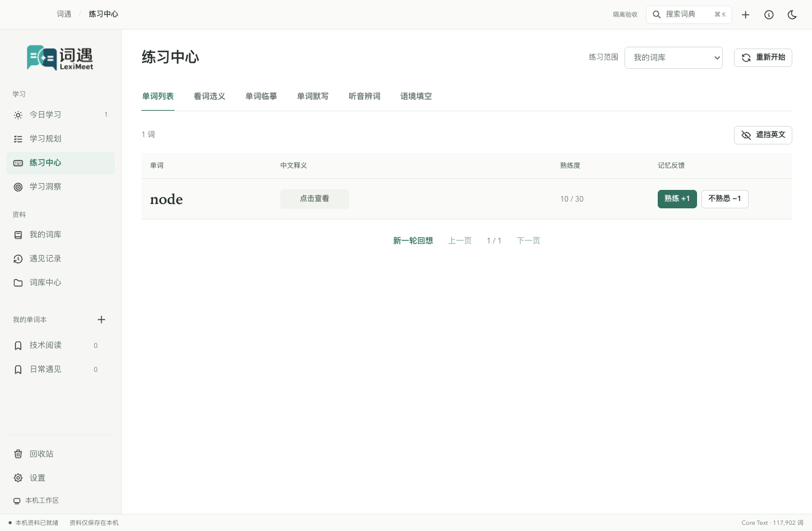Viewport: 812px width, 531px height.
Task: Click the 词遇 breadcrumb link
Action: 64,14
